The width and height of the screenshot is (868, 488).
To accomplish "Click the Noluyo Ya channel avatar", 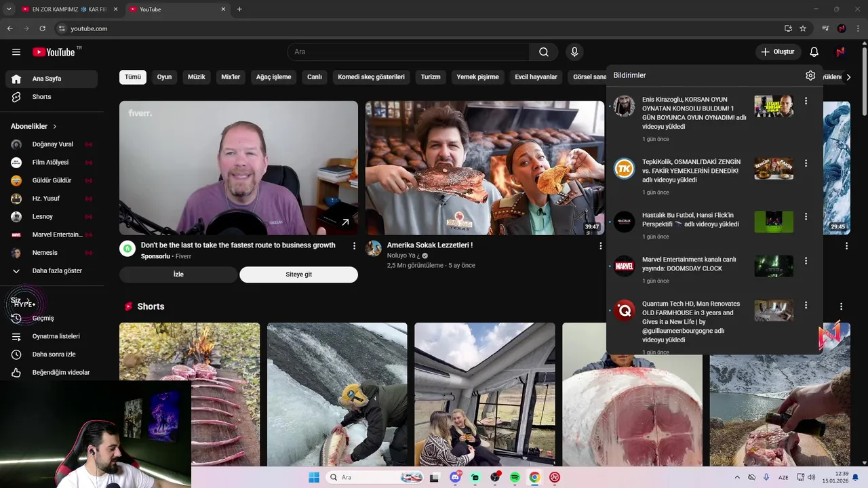I will [374, 248].
